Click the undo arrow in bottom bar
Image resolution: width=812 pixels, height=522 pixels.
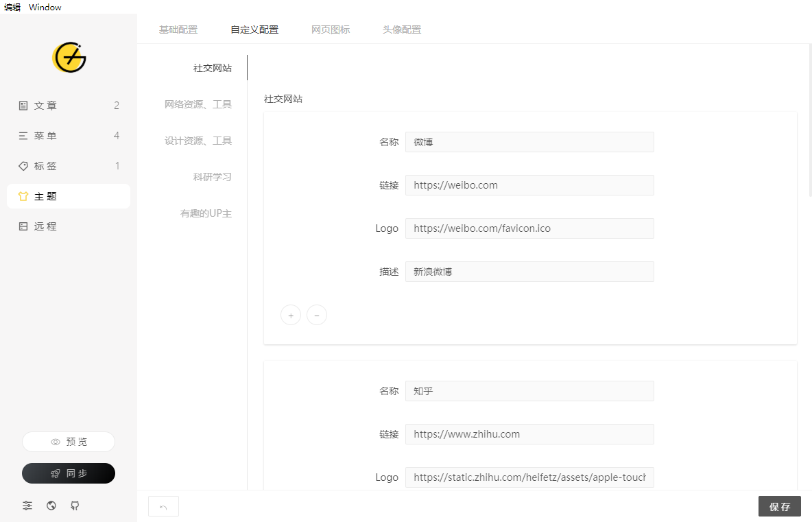click(163, 506)
